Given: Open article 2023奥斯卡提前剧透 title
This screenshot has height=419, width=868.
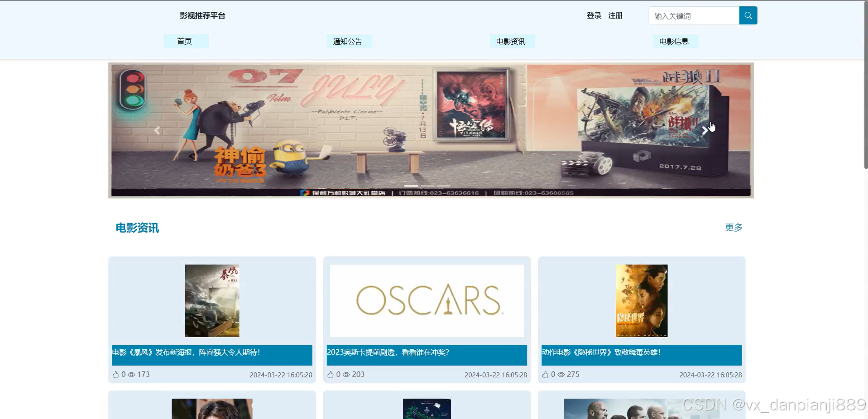Looking at the screenshot, I should (388, 352).
